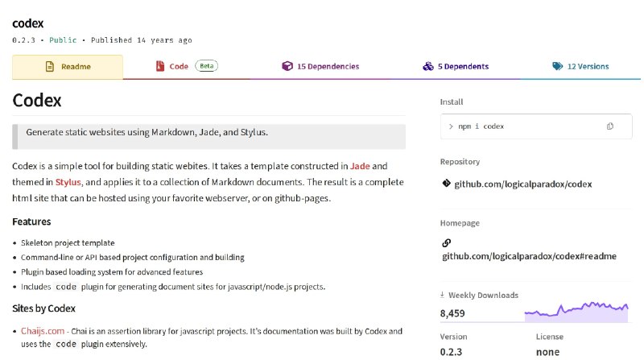Open the 5 Dependents tab
Screen dimensions: 644x360
tap(456, 66)
